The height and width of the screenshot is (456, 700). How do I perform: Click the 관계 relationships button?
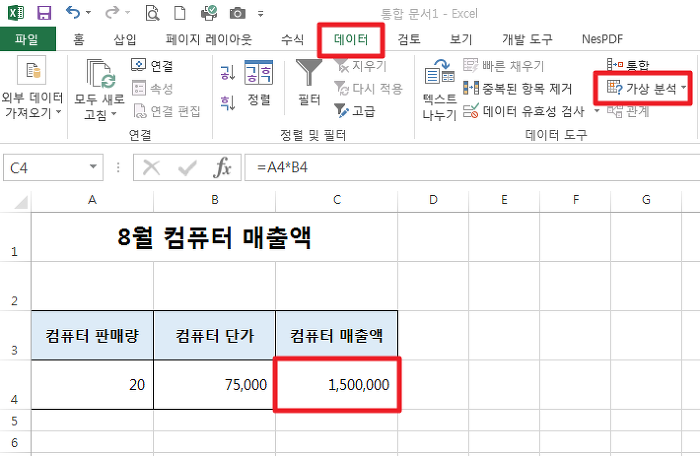(x=628, y=111)
